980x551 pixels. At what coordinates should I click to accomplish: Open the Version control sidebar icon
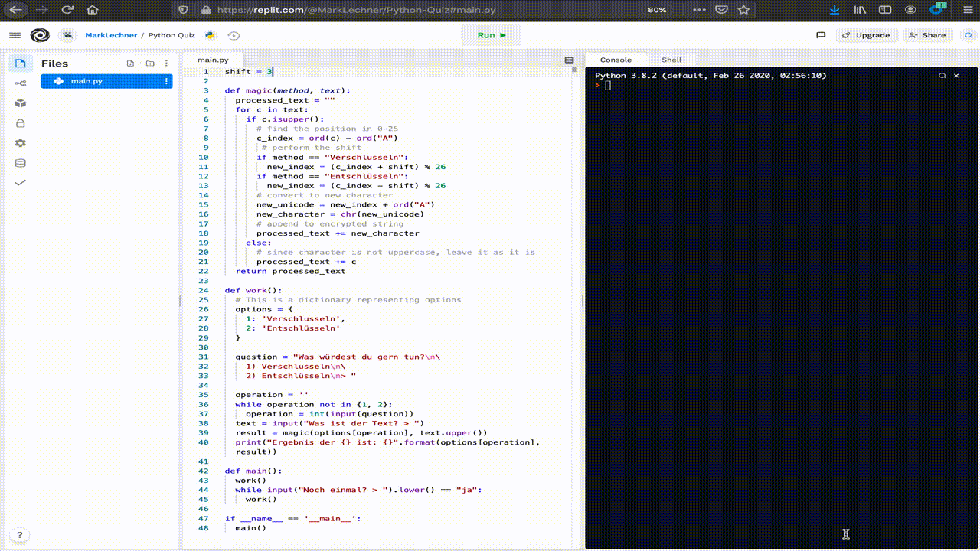[21, 83]
